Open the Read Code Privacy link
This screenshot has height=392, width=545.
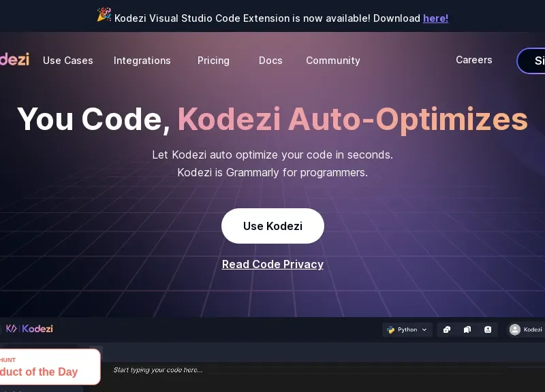click(x=272, y=264)
